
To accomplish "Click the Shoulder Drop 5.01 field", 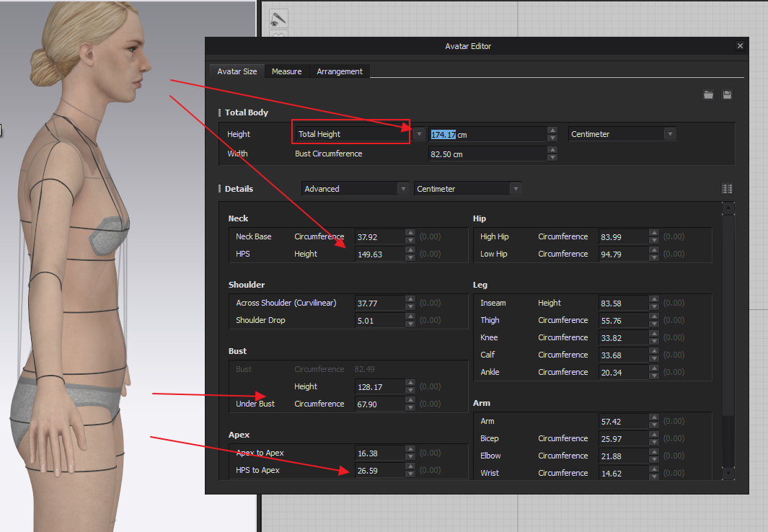I will pos(380,320).
